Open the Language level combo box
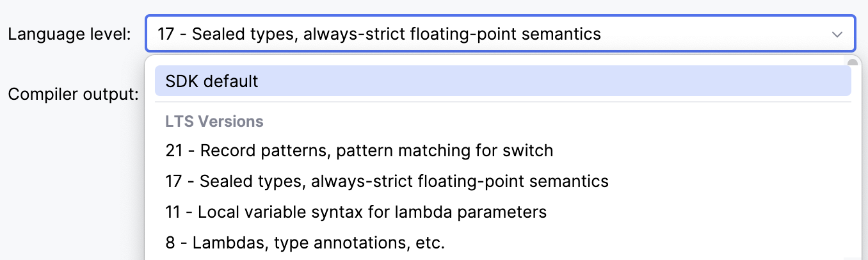 pyautogui.click(x=499, y=34)
